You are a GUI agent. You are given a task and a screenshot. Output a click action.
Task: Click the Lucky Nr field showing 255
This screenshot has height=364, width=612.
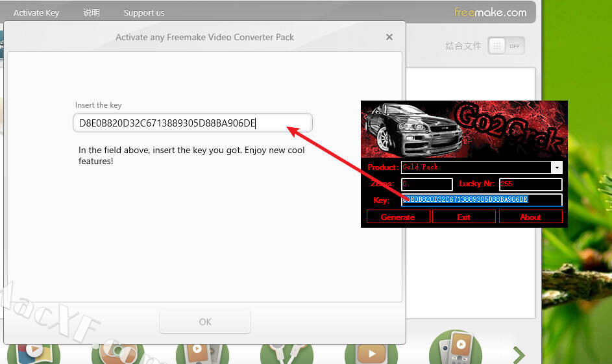coord(530,184)
